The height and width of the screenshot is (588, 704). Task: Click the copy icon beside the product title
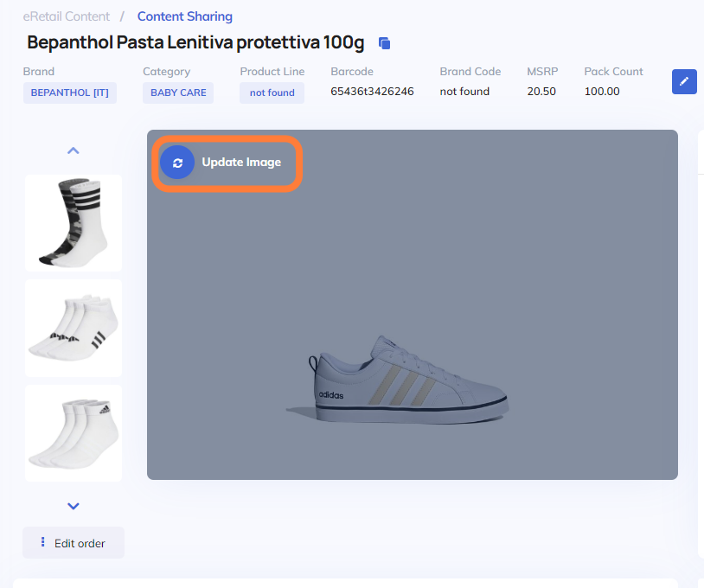(385, 43)
